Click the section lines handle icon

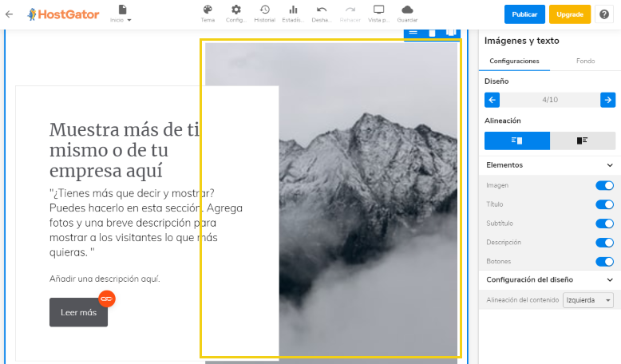(413, 33)
